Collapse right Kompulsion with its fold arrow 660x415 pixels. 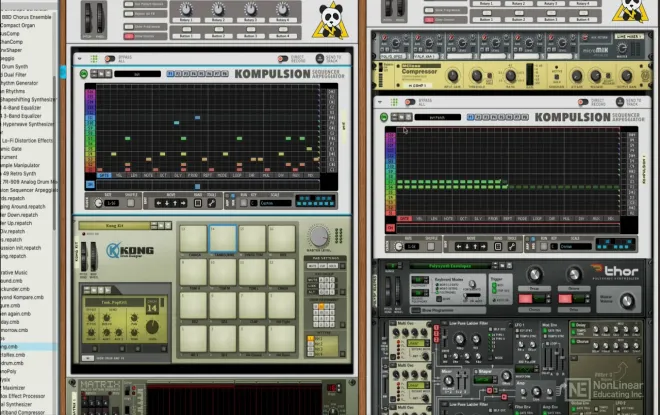[380, 102]
